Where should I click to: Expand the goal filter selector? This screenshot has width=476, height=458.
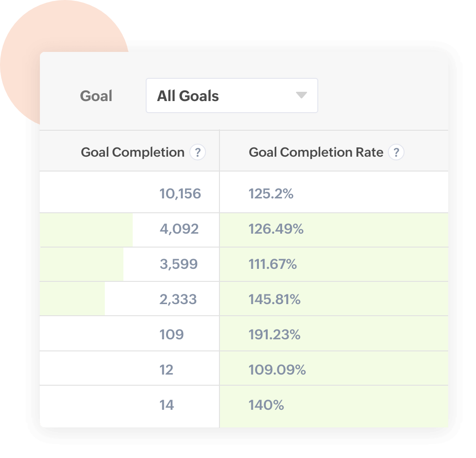click(x=232, y=95)
